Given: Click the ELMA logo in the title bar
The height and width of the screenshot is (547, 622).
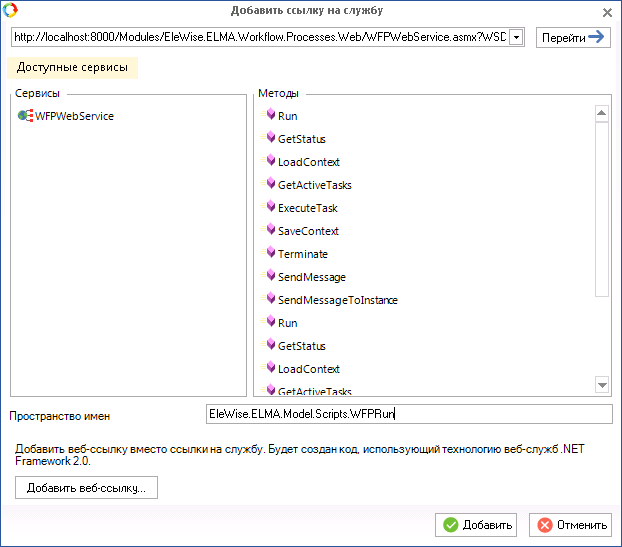Looking at the screenshot, I should [11, 11].
